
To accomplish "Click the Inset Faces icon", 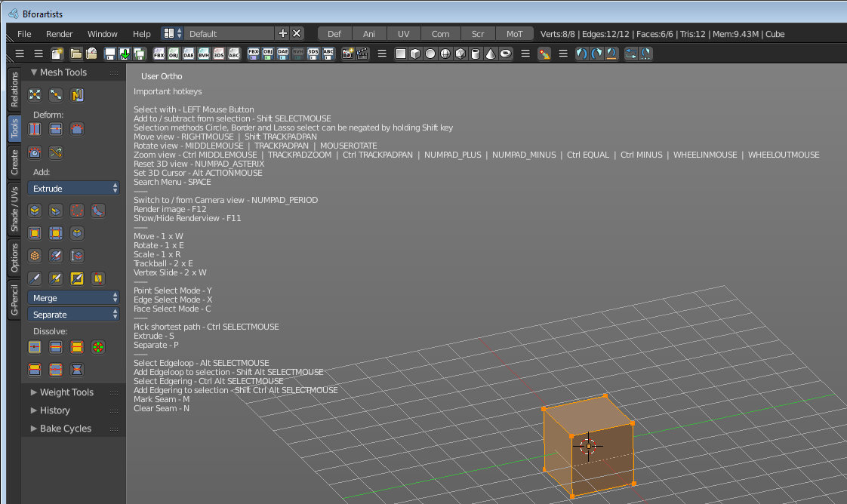I will coord(35,233).
